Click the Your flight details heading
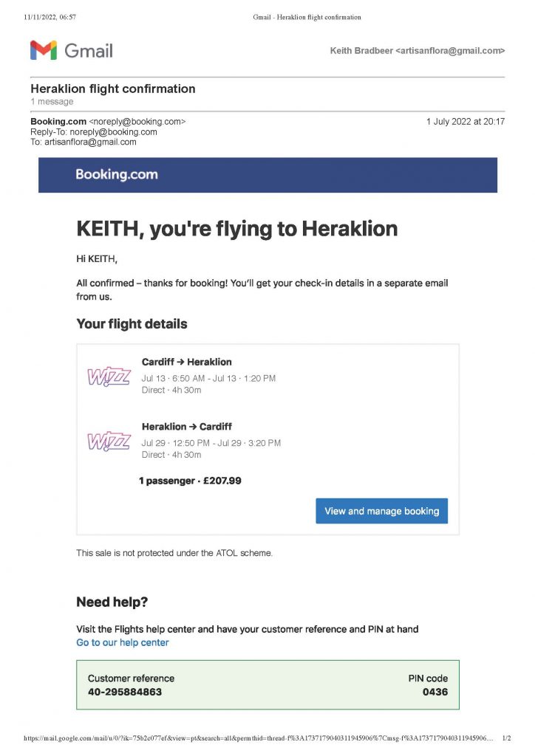This screenshot has width=535, height=756. (132, 323)
